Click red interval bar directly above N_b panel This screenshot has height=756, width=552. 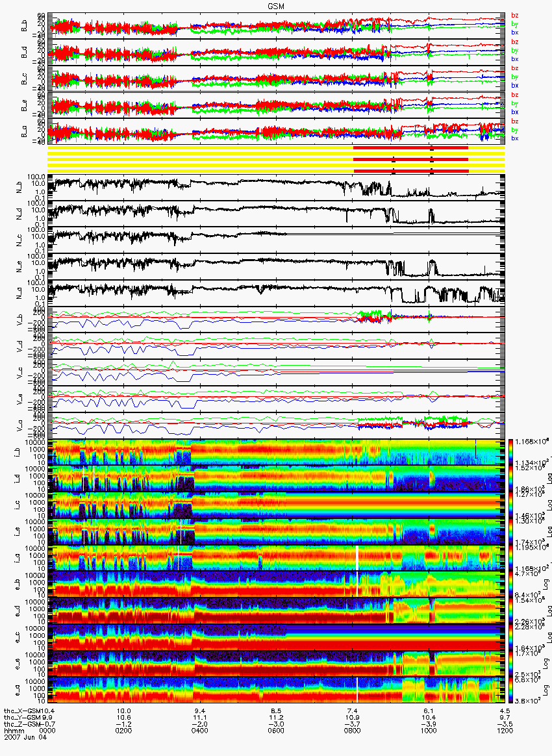[x=411, y=171]
